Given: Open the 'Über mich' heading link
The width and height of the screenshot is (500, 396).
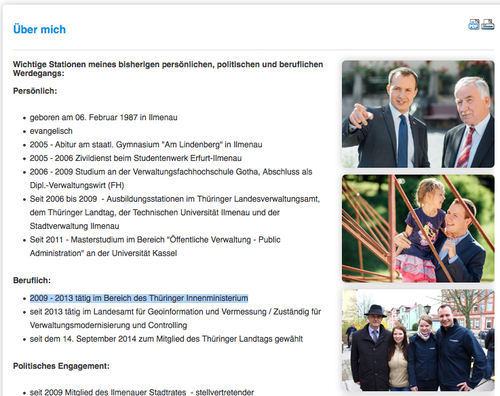Looking at the screenshot, I should (39, 29).
